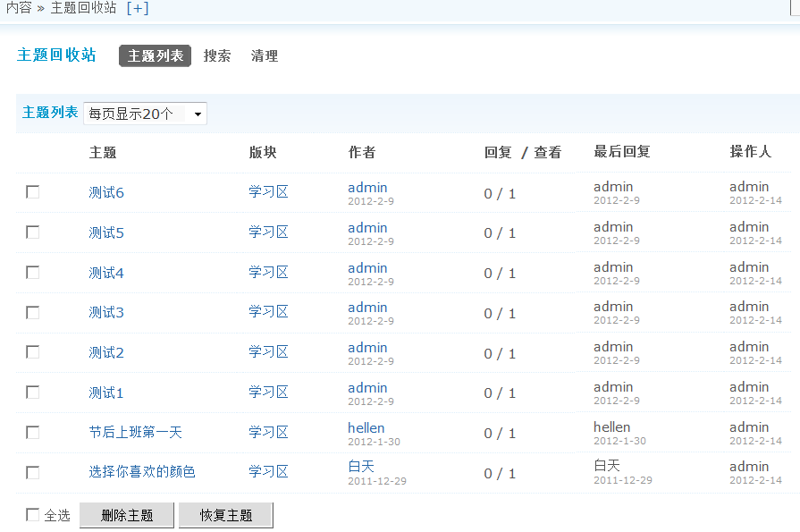
Task: Tick the checkbox for 测试6
Action: tap(33, 192)
